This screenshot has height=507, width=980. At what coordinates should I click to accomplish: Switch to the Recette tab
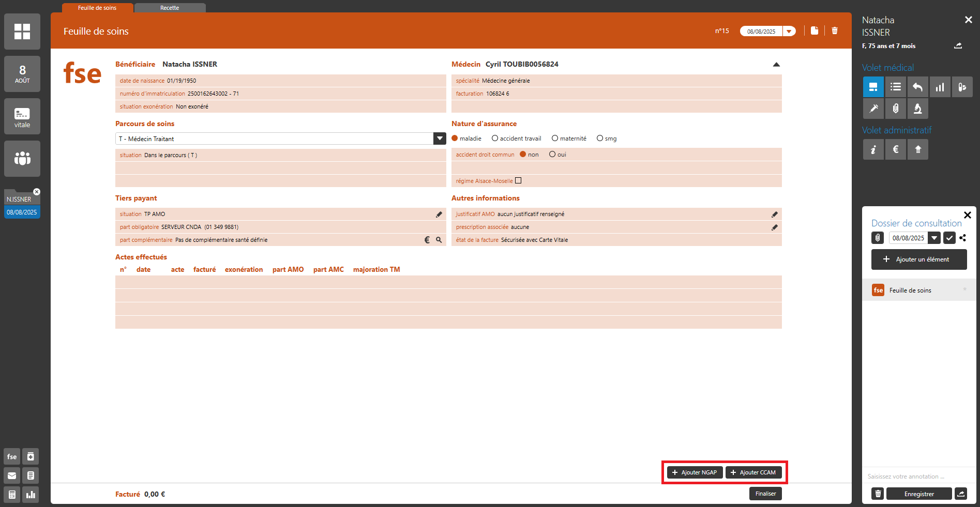(x=170, y=8)
